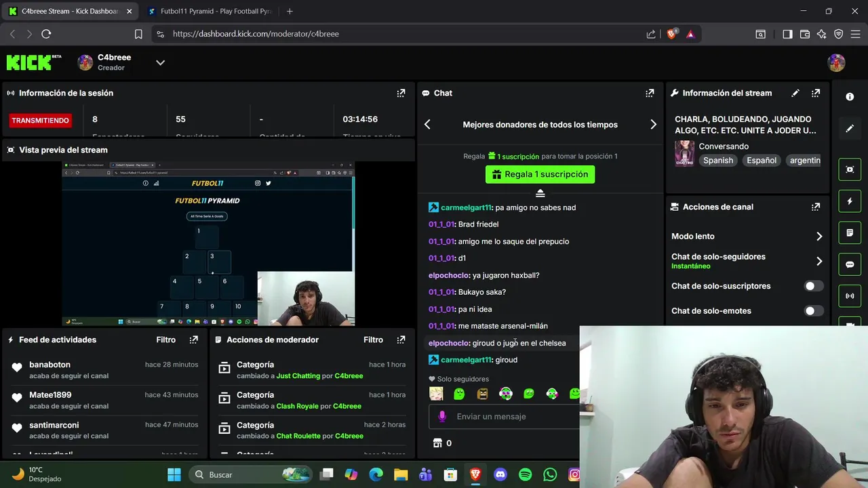The height and width of the screenshot is (488, 868).
Task: Click the Kick logo
Action: point(33,62)
